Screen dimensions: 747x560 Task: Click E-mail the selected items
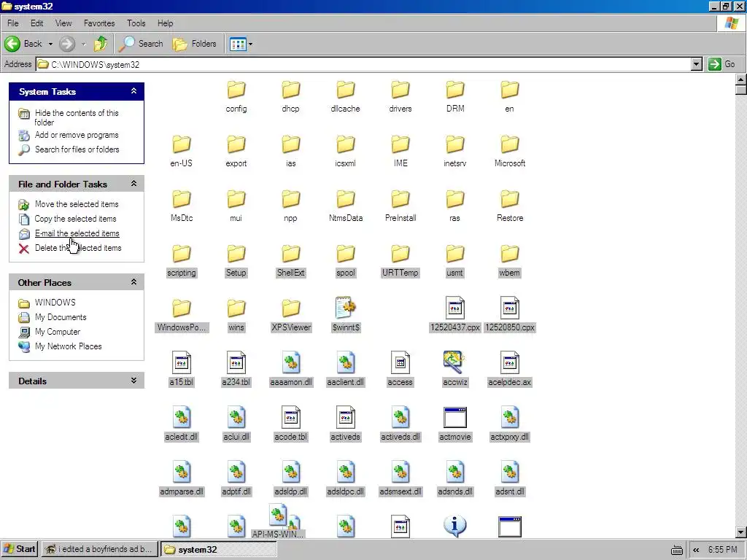[x=77, y=233]
